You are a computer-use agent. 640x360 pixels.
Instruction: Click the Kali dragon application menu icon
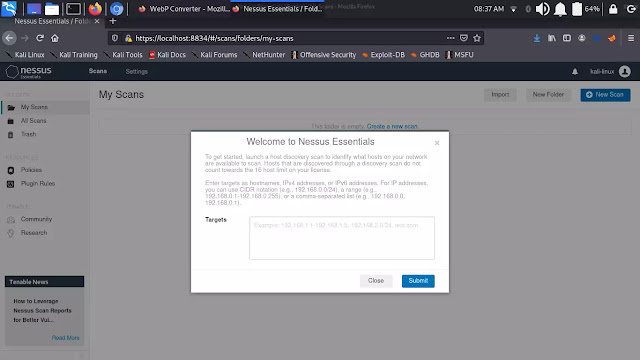(x=9, y=9)
